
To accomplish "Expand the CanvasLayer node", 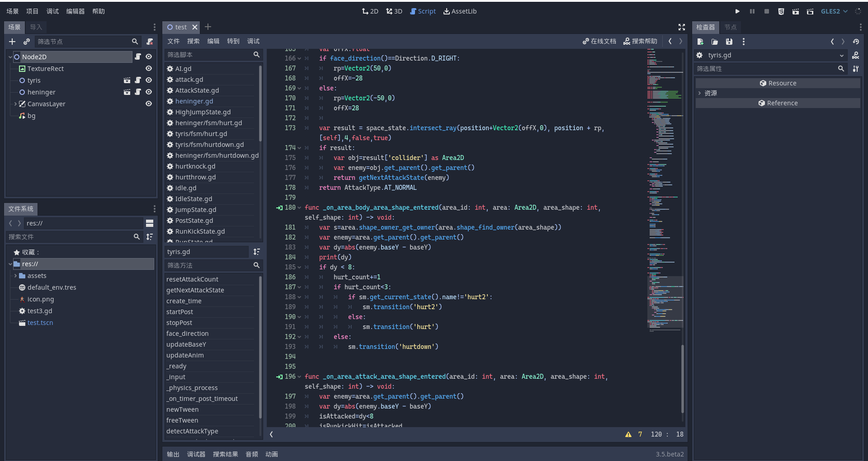I will (x=15, y=104).
